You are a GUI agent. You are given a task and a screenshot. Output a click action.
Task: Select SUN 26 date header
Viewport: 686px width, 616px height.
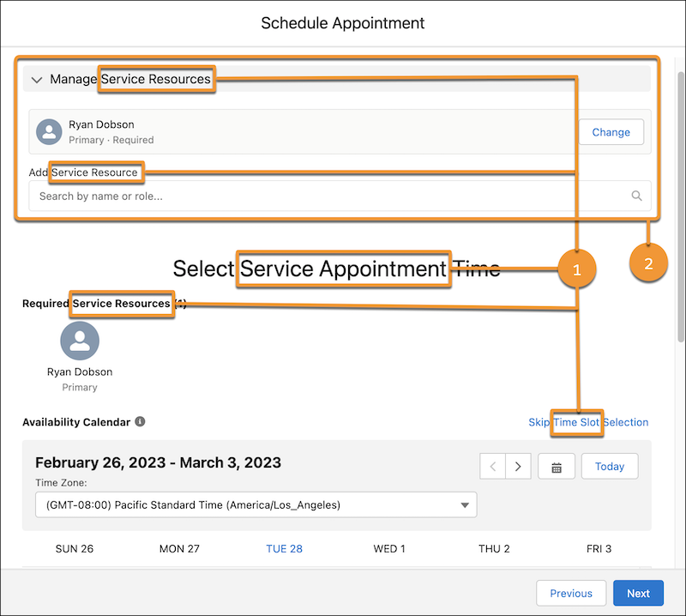(x=75, y=548)
